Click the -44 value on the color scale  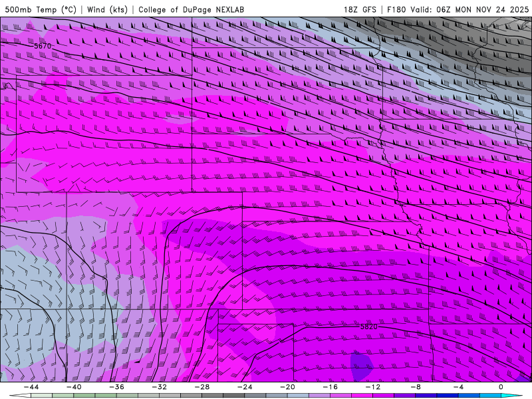31,387
